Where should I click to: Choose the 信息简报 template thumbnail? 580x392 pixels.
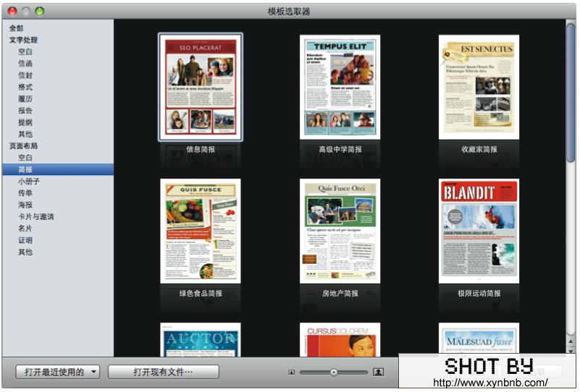pos(201,88)
